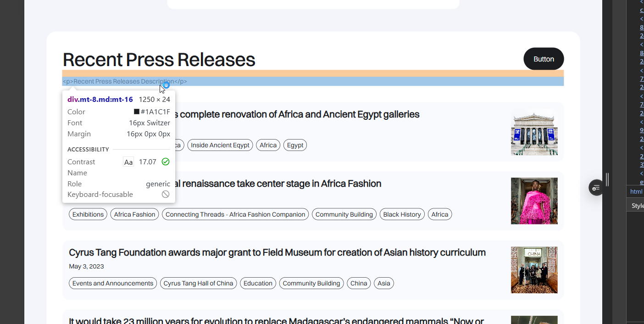Click the floating round list icon button
644x324 pixels.
[596, 188]
